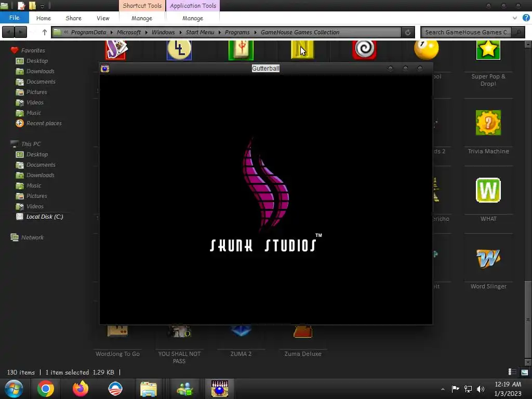Screen dimensions: 532x399
Task: Select the green mahjong tile game icon
Action: pyautogui.click(x=241, y=49)
